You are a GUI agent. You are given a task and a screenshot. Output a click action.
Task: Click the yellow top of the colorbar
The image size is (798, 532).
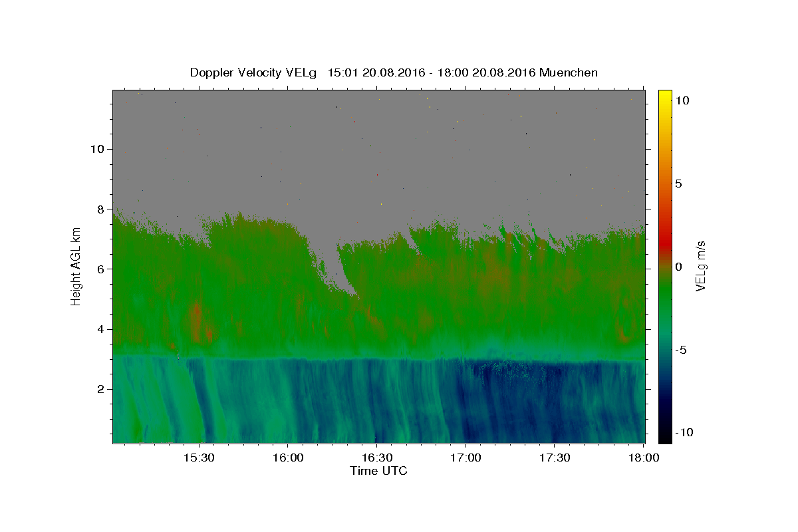[665, 94]
